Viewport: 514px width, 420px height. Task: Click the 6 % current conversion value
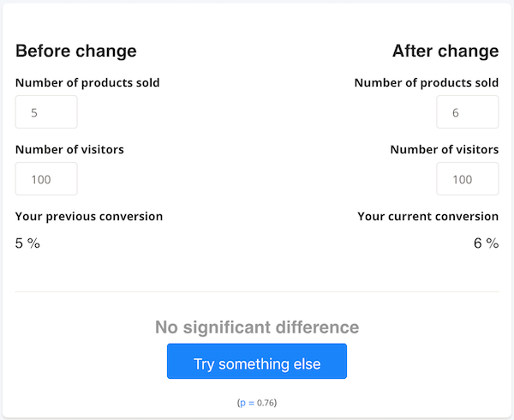486,243
